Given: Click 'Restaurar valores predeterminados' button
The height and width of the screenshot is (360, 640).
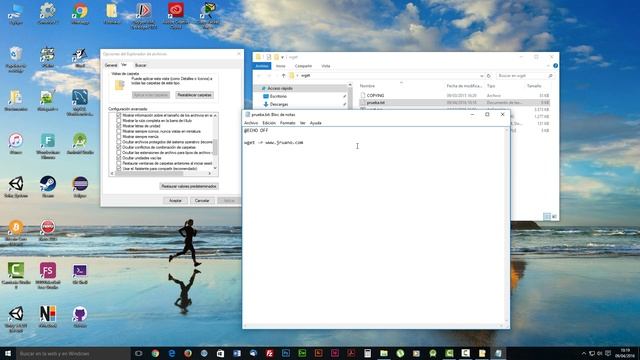Looking at the screenshot, I should (x=189, y=186).
